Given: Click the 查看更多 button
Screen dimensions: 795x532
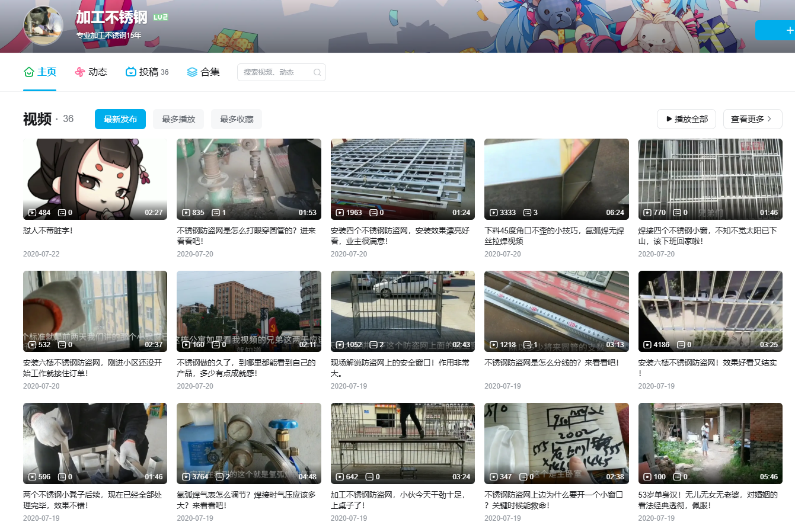Looking at the screenshot, I should coord(753,119).
